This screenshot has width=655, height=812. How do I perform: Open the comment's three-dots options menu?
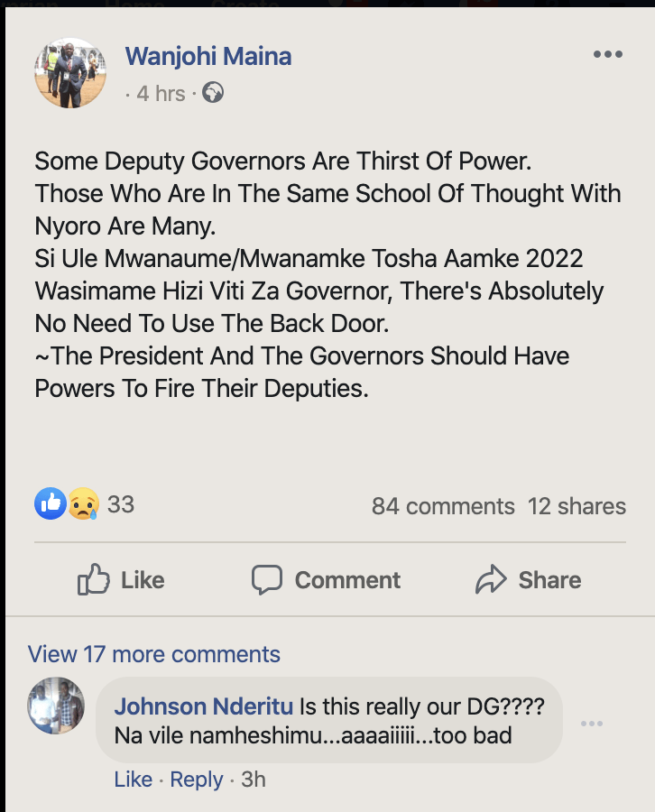(x=592, y=724)
